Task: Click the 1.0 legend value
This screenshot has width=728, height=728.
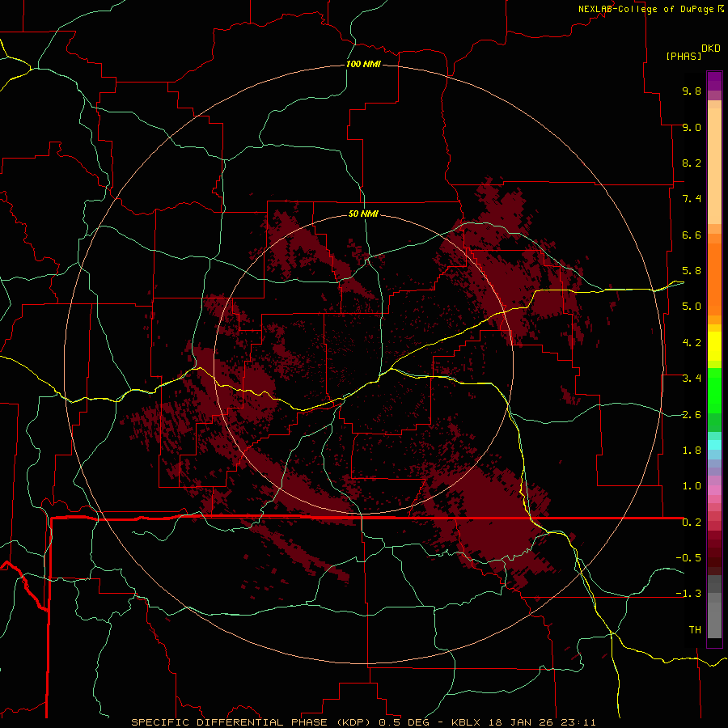Action: click(692, 486)
